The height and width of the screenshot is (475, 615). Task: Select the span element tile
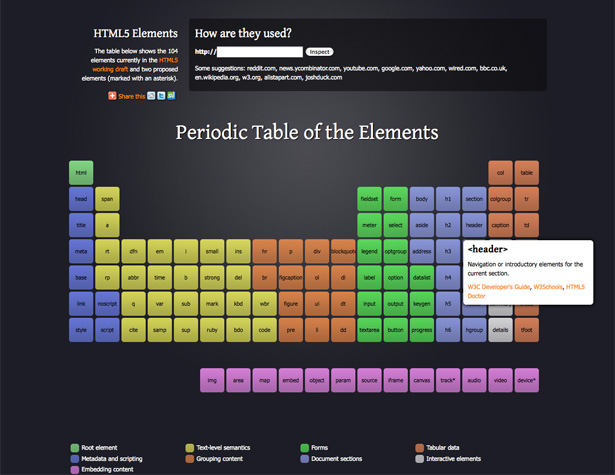click(x=107, y=199)
